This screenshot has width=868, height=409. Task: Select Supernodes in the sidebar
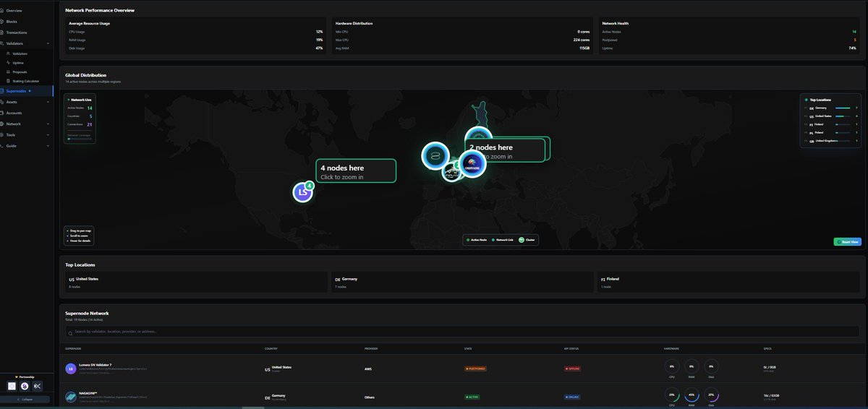click(x=26, y=91)
